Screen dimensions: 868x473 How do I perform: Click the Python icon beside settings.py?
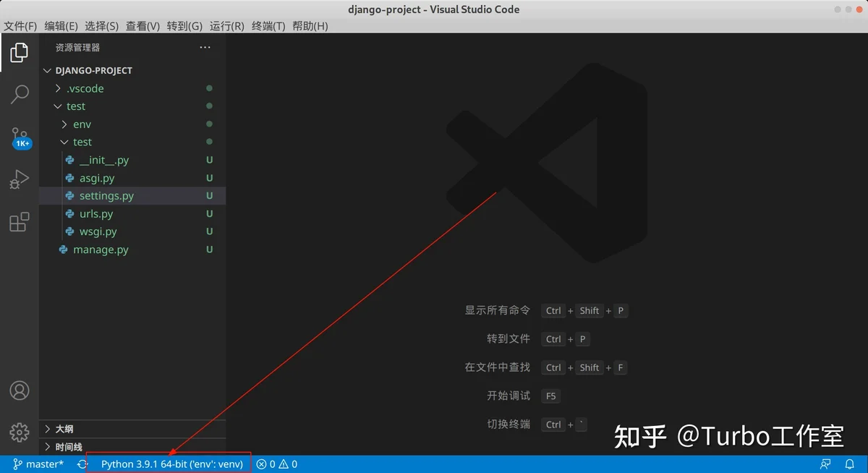[70, 196]
